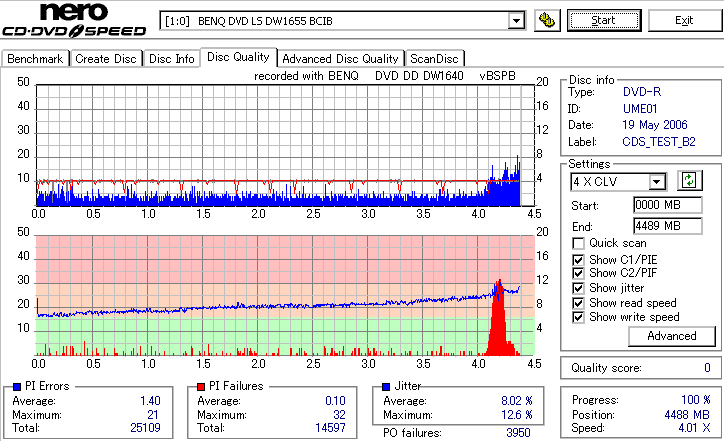This screenshot has width=724, height=441.
Task: Click the PI Errors average 1.40
Action: click(150, 401)
